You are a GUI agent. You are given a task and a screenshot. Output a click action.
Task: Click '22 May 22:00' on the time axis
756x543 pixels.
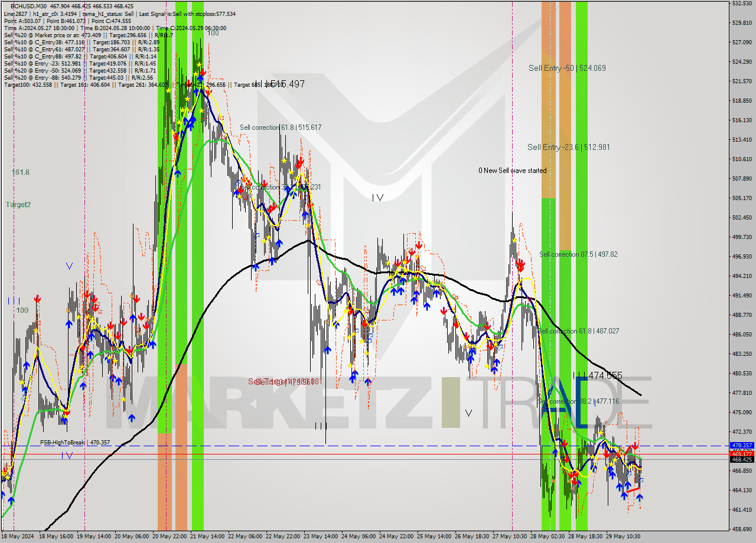point(283,537)
